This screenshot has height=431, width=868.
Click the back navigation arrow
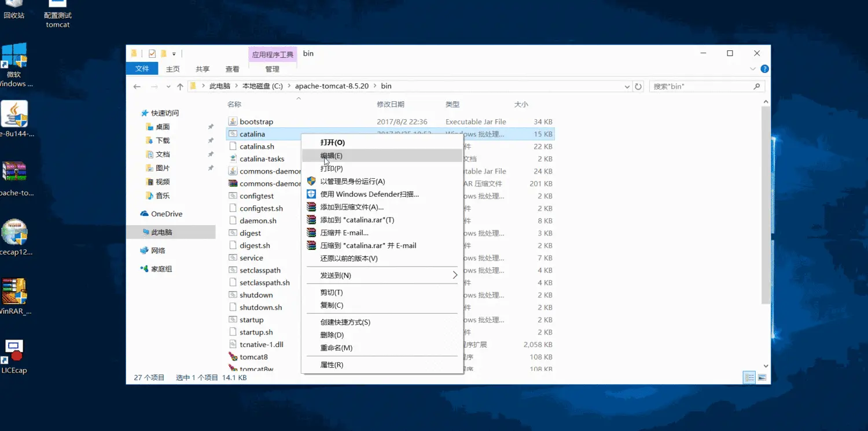pos(137,86)
